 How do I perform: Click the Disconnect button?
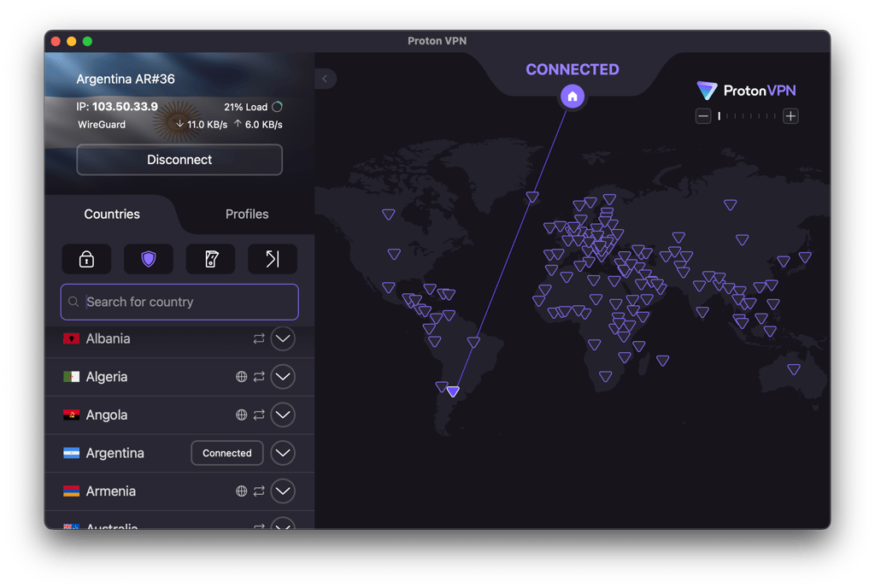click(x=179, y=160)
